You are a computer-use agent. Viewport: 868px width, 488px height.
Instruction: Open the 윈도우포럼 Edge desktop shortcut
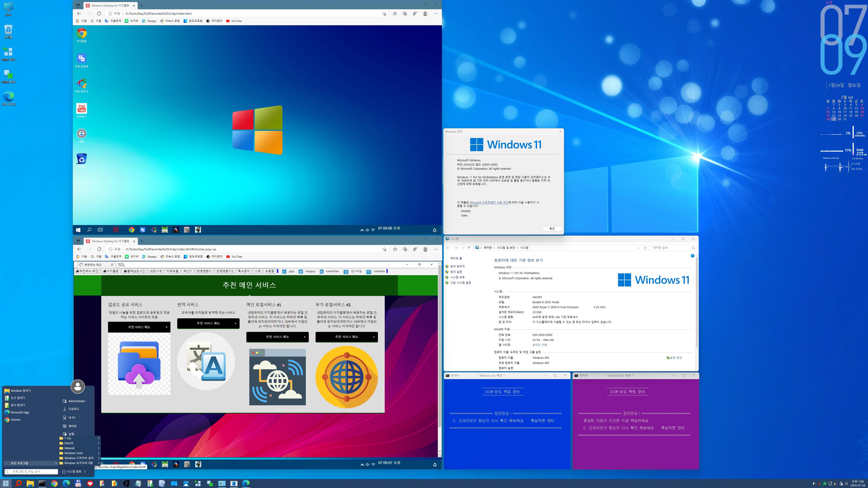[8, 98]
